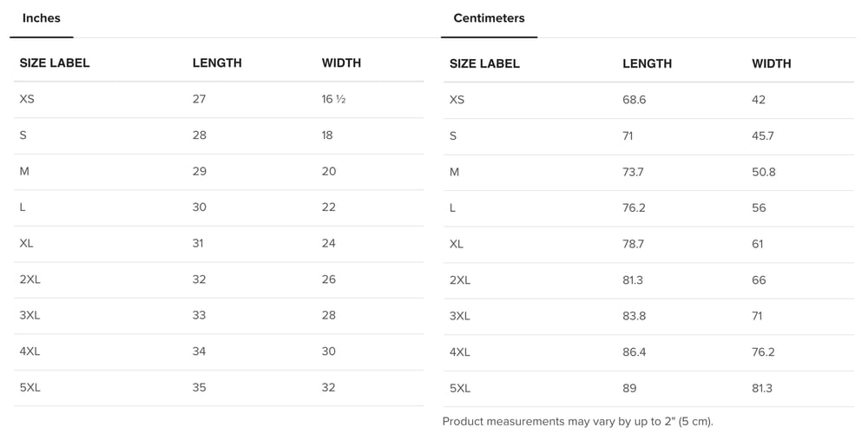
Task: Click SIZE LABEL header in Inches table
Action: pos(55,63)
